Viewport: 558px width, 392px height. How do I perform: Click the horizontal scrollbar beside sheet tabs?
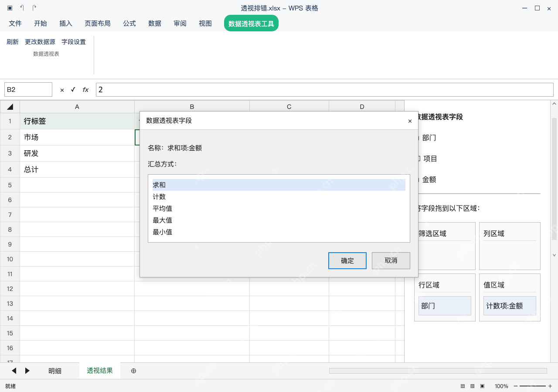[x=438, y=371]
